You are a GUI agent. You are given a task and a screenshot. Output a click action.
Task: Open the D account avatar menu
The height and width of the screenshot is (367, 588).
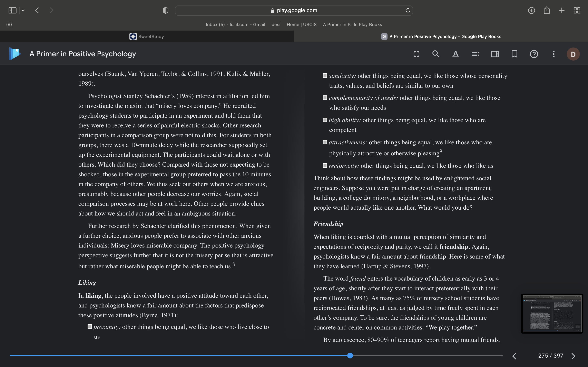(573, 54)
